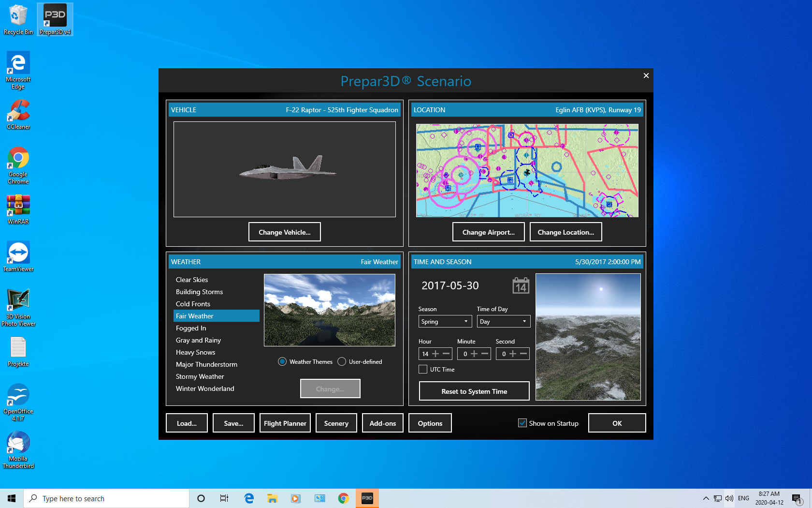The image size is (812, 508).
Task: Click the Change Location button
Action: click(566, 232)
